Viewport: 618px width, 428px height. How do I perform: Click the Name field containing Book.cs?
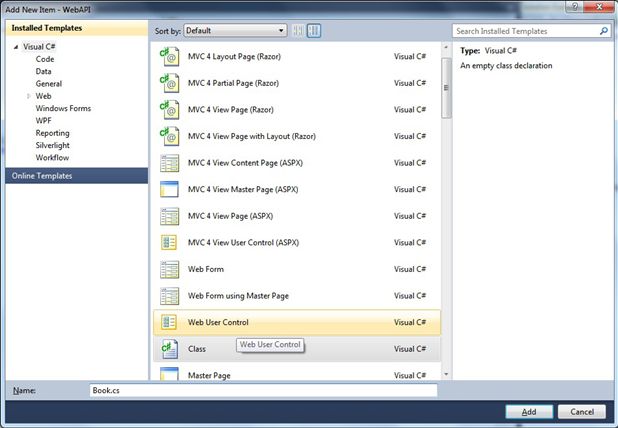[x=263, y=391]
